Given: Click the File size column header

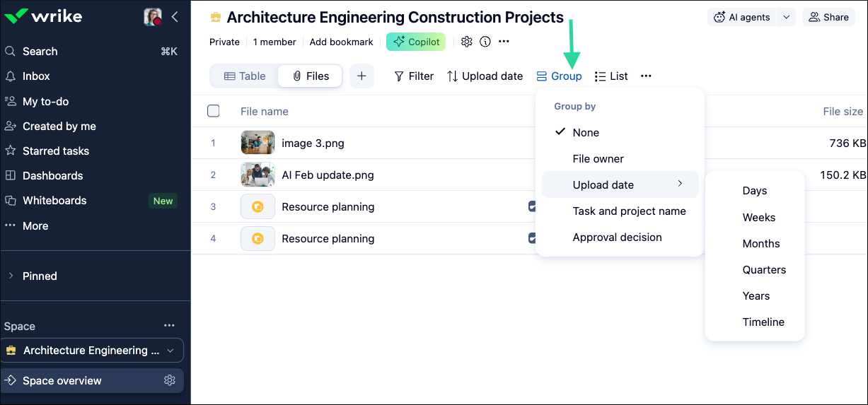Looking at the screenshot, I should (843, 111).
